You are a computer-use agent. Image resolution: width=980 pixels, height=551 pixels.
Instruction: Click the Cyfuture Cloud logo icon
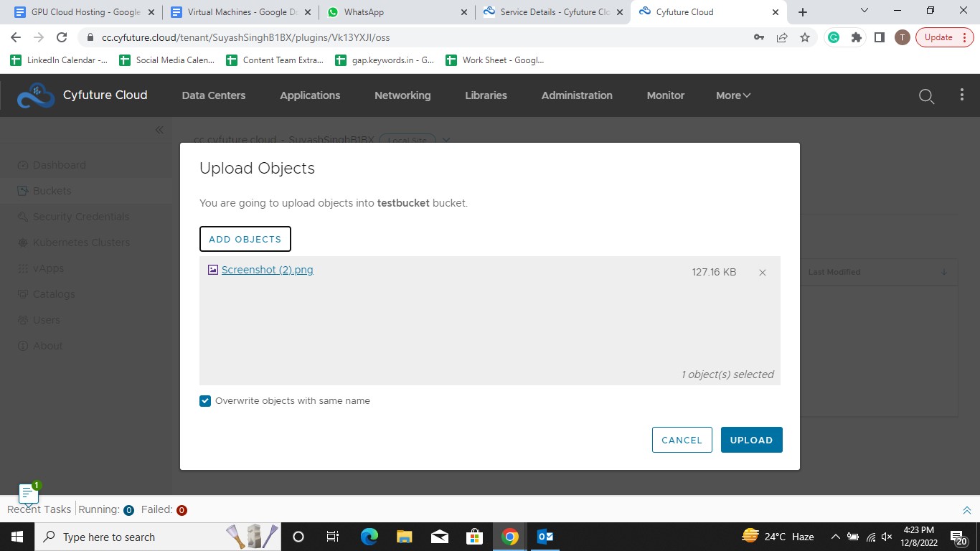pyautogui.click(x=35, y=96)
